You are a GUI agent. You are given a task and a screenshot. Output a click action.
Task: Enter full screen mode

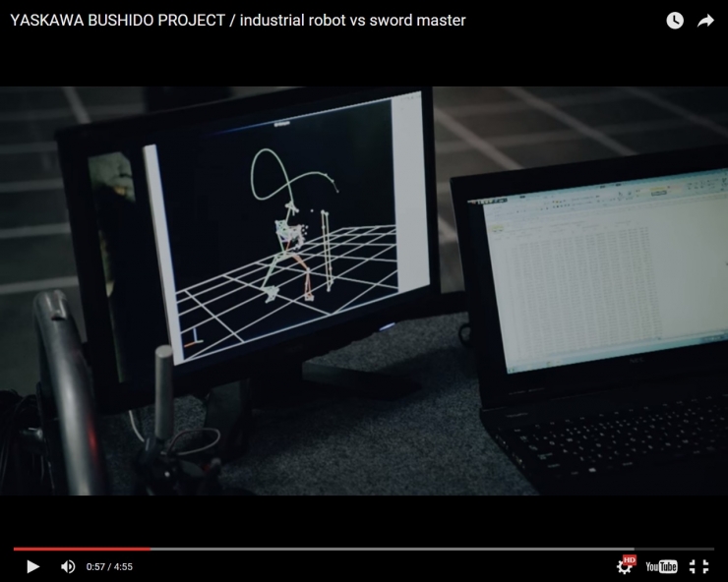tap(698, 566)
